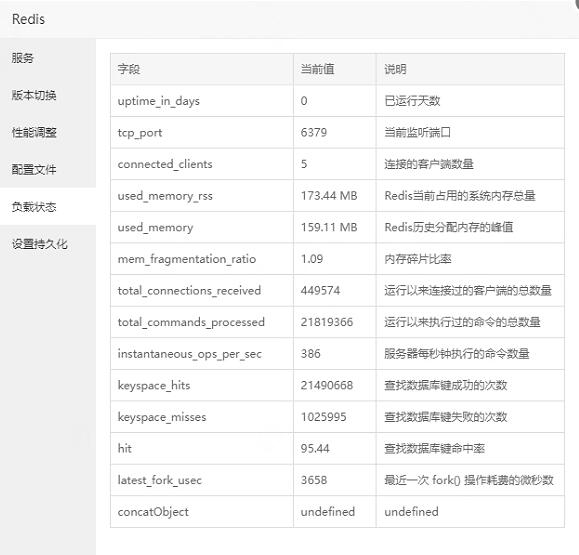Select the hit field cell
Viewport: 579px width, 555px height.
(202, 449)
